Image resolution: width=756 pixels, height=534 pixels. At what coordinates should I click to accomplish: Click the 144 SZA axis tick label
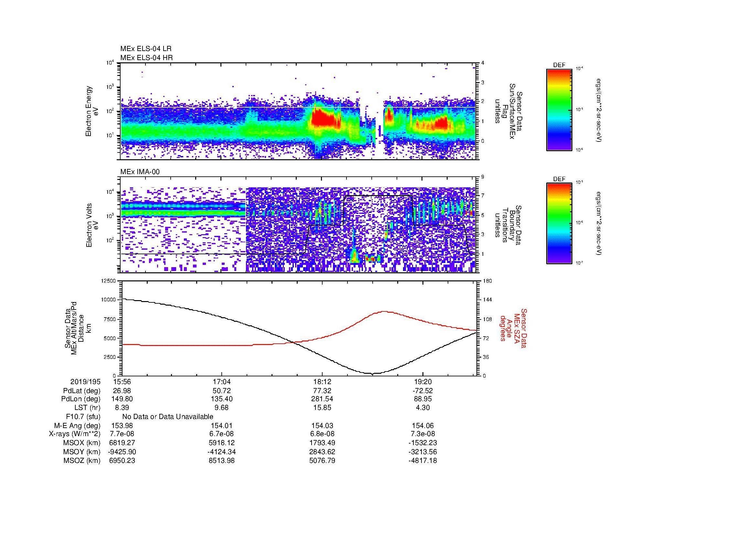pyautogui.click(x=488, y=300)
